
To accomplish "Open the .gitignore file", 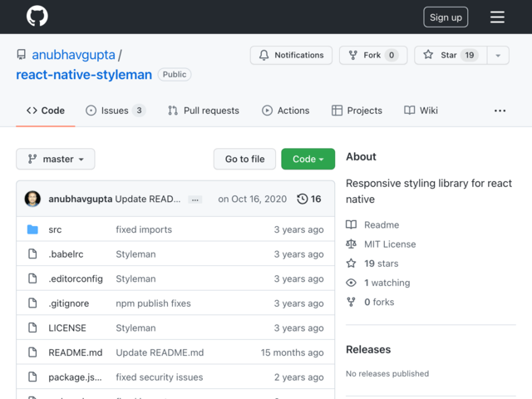I will [x=69, y=303].
